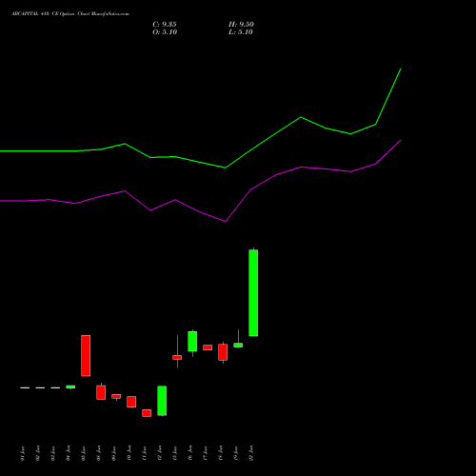This screenshot has height=476, width=476.
Task: Click the green candlestick above the '16 Jan' label
Action: coord(192,342)
